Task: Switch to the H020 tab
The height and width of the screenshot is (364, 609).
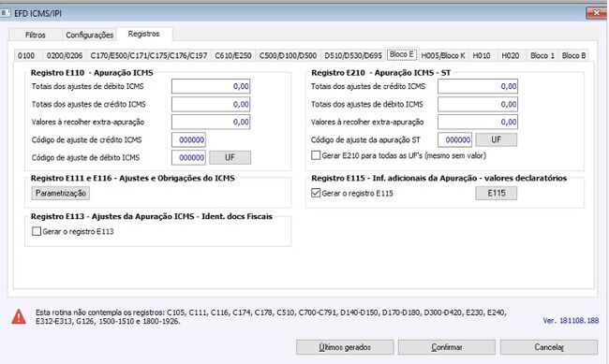Action: point(510,55)
